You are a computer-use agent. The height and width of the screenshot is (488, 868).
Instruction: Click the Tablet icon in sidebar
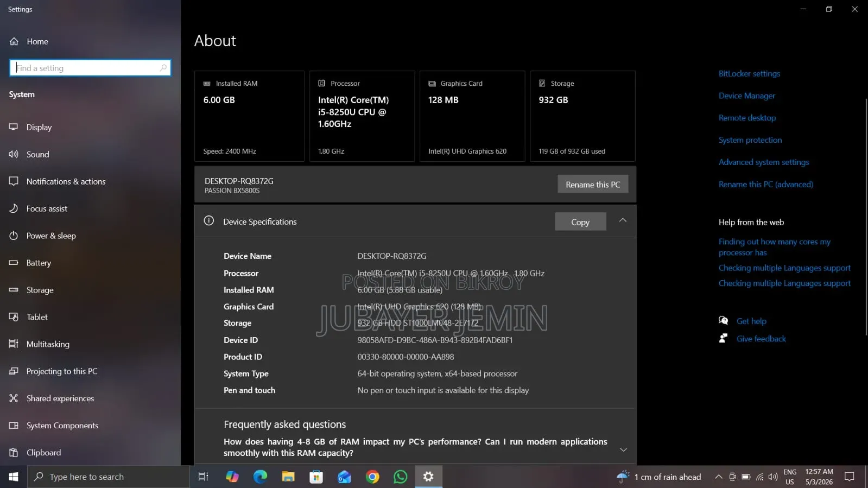click(x=14, y=317)
